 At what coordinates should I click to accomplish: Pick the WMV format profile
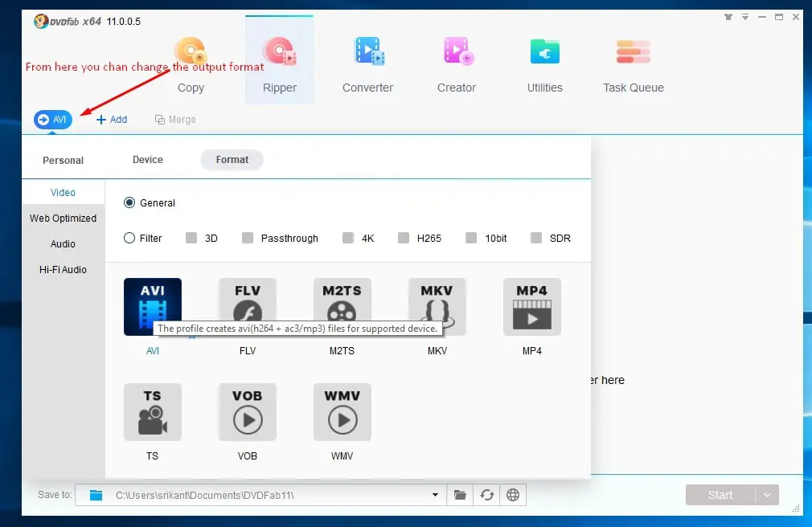click(342, 412)
